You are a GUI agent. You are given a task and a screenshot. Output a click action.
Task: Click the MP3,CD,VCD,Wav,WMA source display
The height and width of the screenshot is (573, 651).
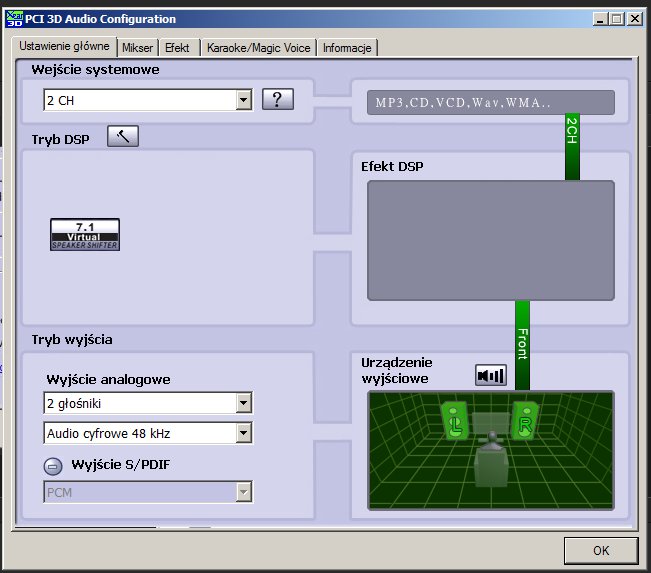point(491,102)
